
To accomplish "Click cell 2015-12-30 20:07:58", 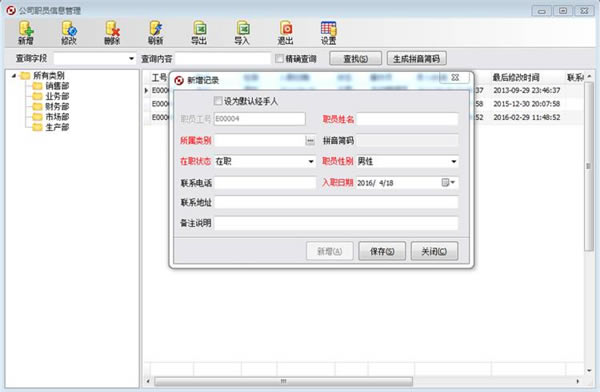I will click(x=527, y=104).
